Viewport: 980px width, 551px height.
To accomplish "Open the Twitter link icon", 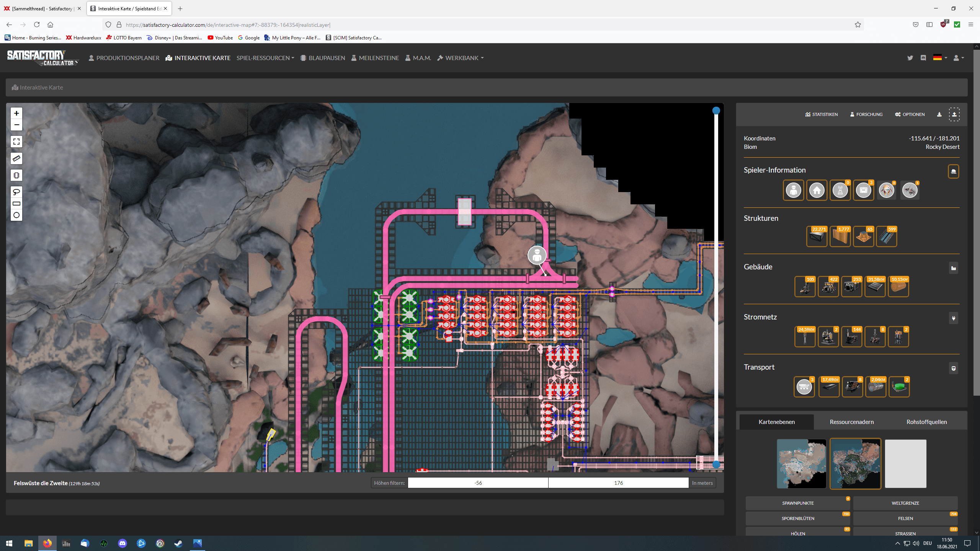I will 910,58.
